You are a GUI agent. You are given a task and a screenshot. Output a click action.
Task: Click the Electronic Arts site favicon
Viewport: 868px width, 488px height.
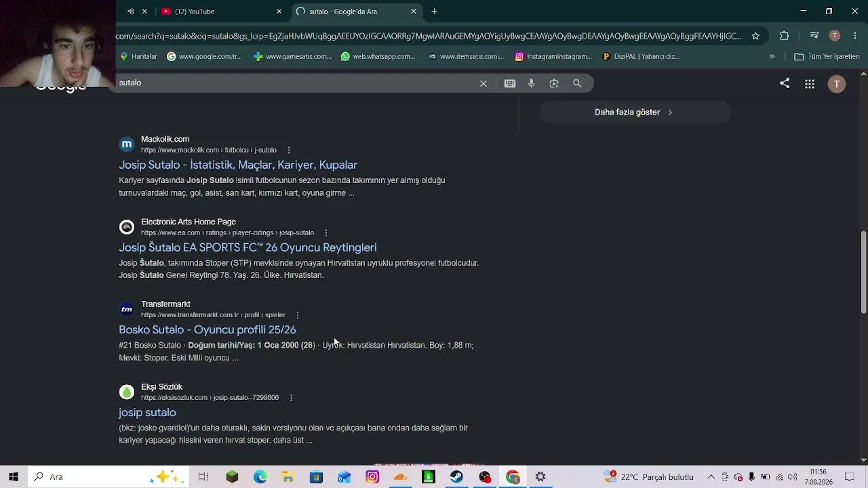point(127,227)
